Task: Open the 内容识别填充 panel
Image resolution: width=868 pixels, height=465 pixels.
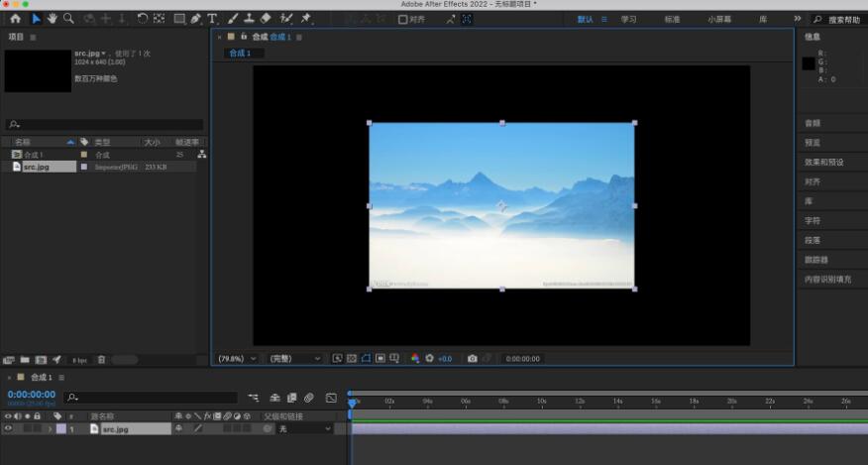Action: pyautogui.click(x=827, y=280)
